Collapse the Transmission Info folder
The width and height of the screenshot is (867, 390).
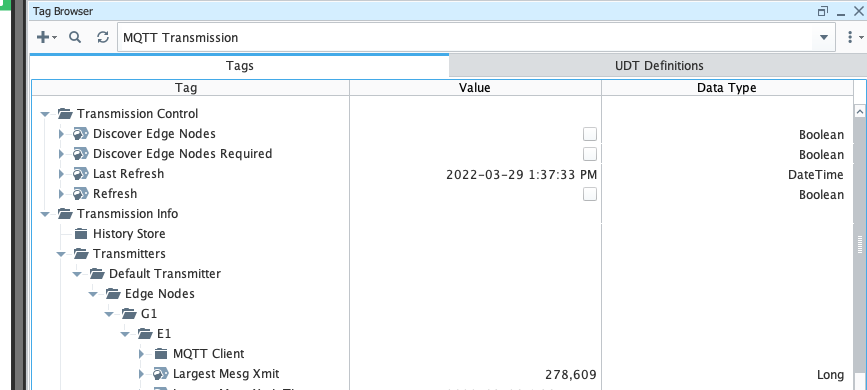click(x=45, y=214)
